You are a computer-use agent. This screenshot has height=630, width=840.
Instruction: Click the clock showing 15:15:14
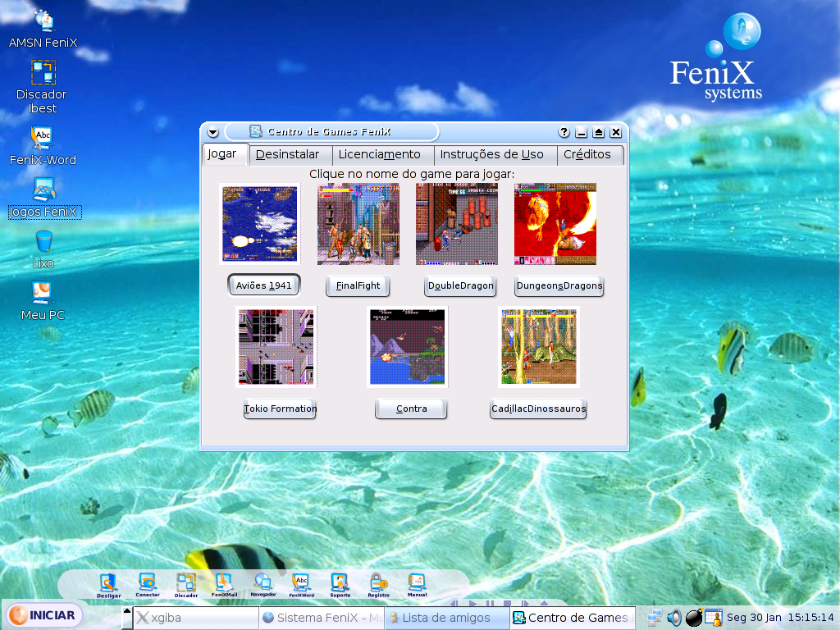point(810,618)
